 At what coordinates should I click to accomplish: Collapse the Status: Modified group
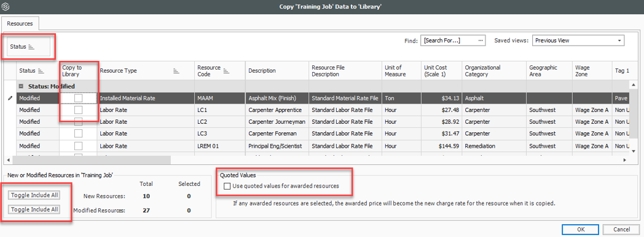point(20,86)
